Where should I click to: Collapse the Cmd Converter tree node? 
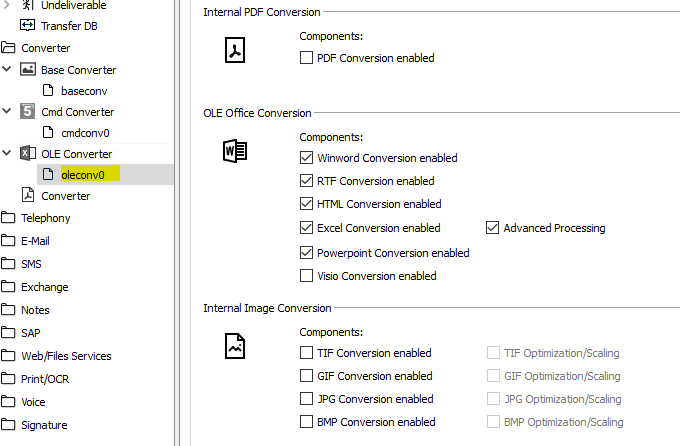click(7, 111)
